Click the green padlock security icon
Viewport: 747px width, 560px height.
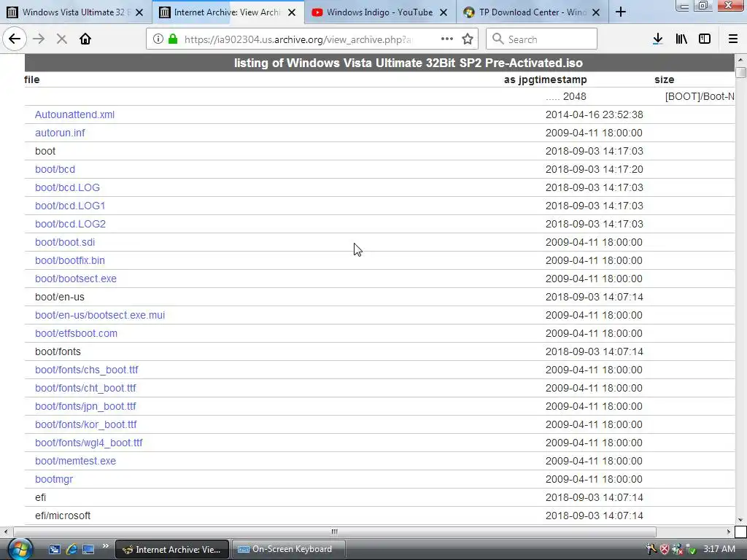click(x=172, y=39)
